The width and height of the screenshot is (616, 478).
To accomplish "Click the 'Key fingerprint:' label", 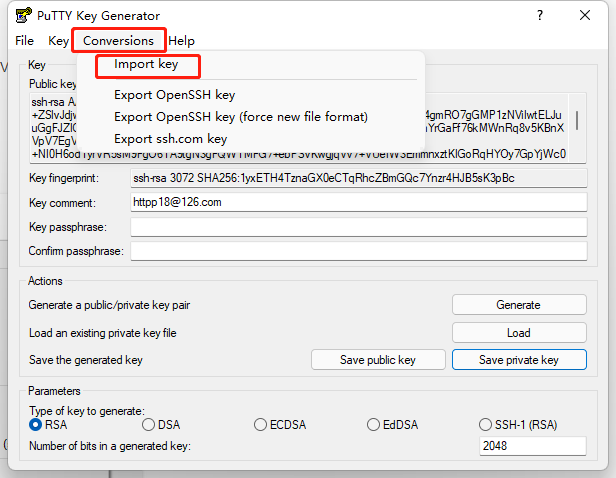I will 64,178.
